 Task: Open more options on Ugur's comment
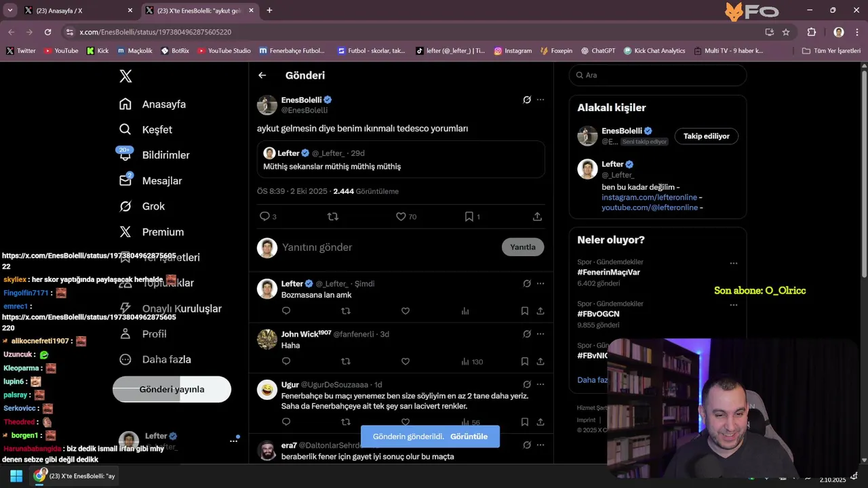pos(540,384)
